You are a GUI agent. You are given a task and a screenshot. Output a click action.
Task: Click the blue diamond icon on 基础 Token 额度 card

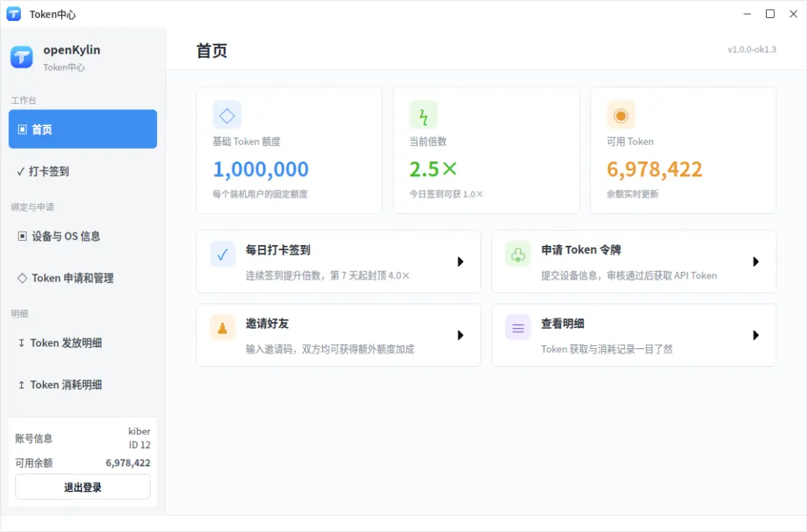tap(227, 115)
